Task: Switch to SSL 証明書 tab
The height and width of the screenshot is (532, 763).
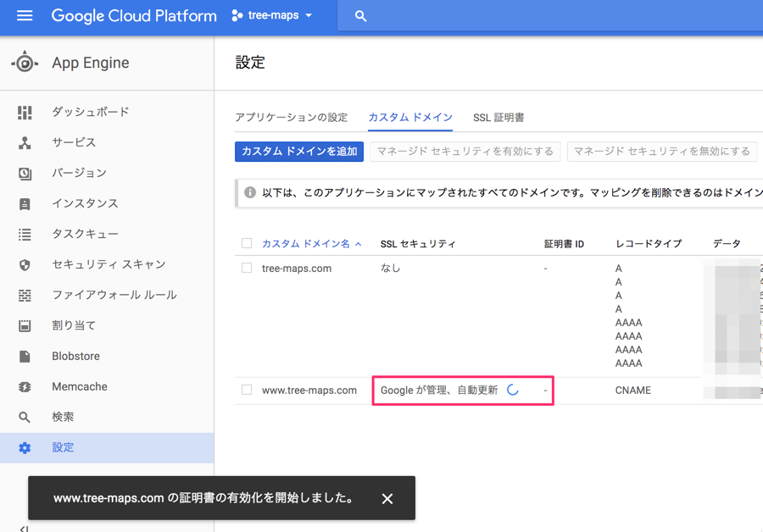Action: click(498, 118)
